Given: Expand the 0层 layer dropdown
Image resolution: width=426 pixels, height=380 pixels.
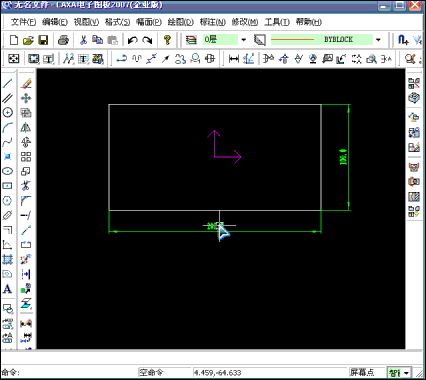Looking at the screenshot, I should 244,40.
